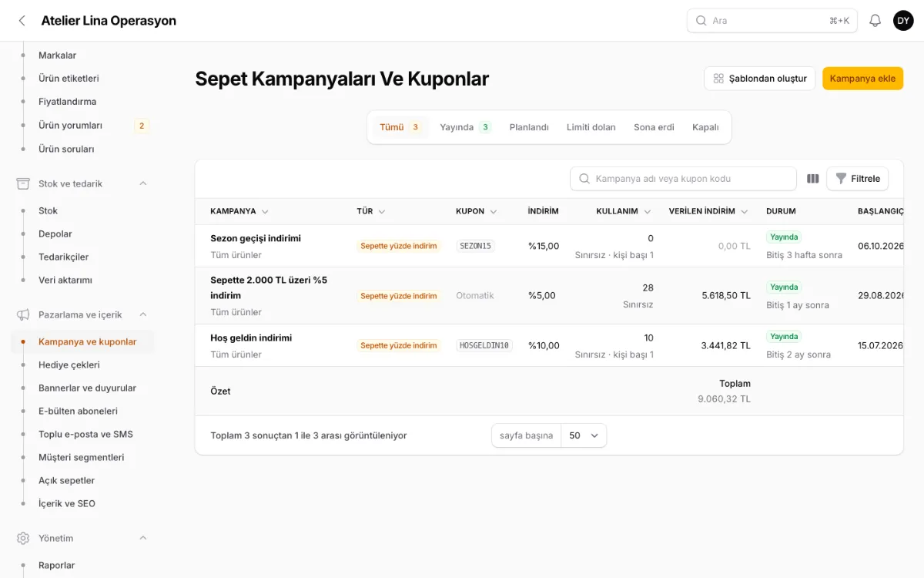Screen dimensions: 924x578
Task: Collapse the Yönetim section
Action: [x=142, y=538]
